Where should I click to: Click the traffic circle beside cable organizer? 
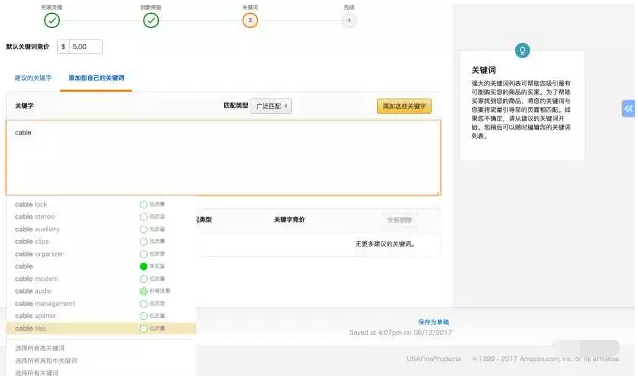[x=144, y=254]
